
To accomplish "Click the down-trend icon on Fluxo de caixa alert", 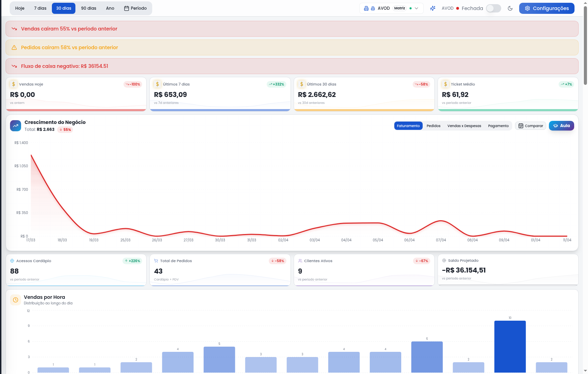I will coord(14,66).
